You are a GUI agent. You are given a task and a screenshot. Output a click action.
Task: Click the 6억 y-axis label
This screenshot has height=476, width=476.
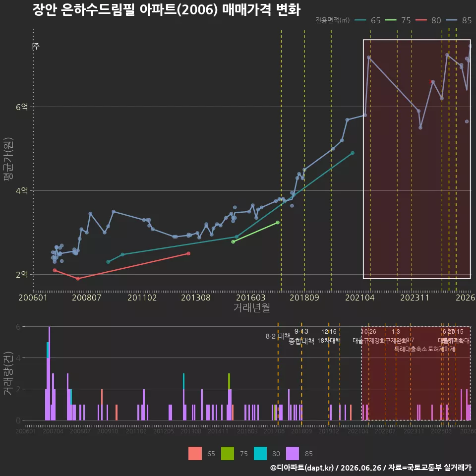22,107
